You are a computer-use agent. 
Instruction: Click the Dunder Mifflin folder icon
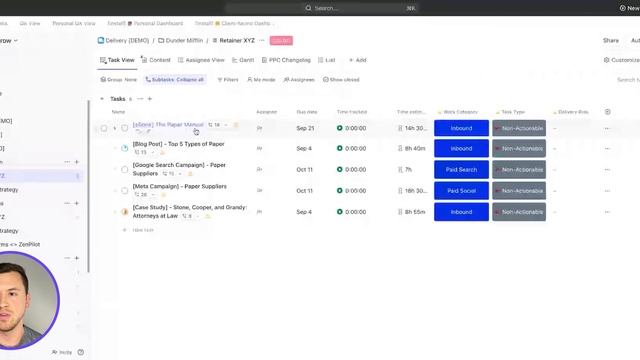161,40
